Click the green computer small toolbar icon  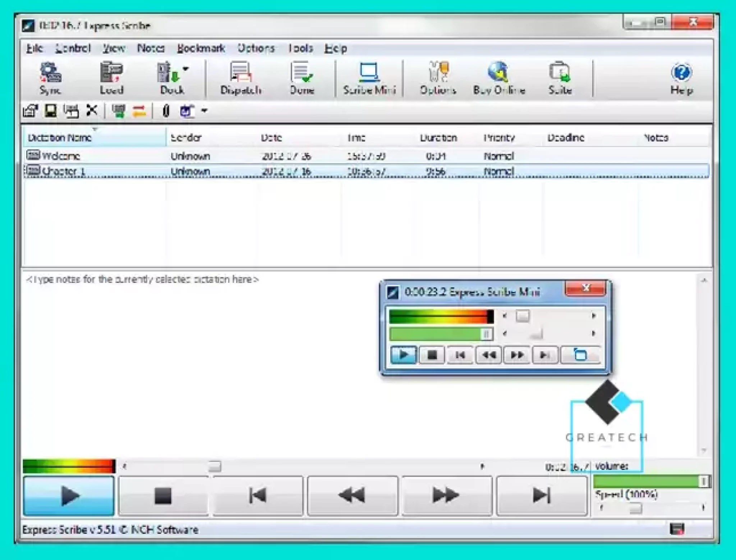(x=118, y=111)
